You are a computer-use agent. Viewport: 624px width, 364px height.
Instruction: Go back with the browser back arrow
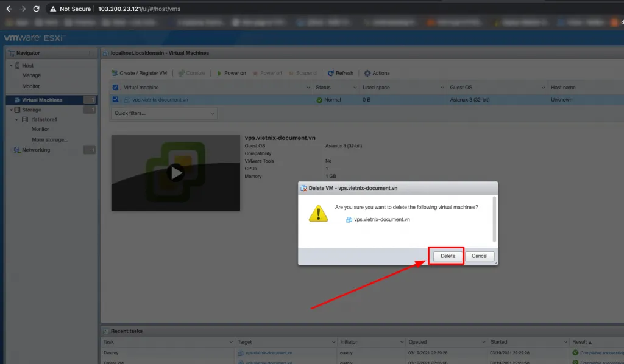[9, 9]
